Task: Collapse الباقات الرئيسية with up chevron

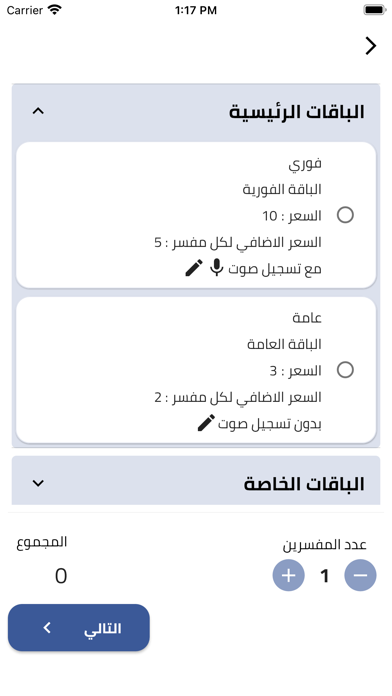Action: [x=38, y=111]
